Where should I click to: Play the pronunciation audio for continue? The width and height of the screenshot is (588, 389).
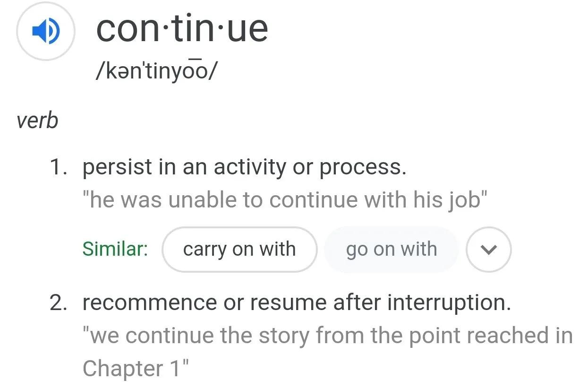(x=45, y=31)
